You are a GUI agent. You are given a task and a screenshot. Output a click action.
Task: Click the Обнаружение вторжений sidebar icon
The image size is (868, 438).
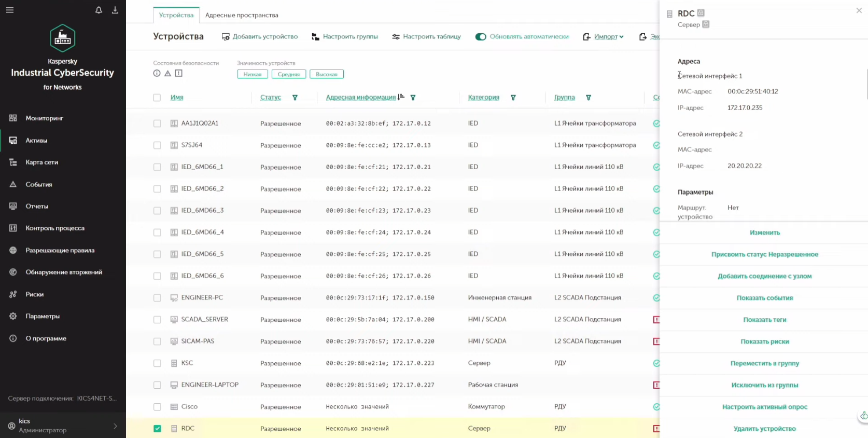pos(13,272)
